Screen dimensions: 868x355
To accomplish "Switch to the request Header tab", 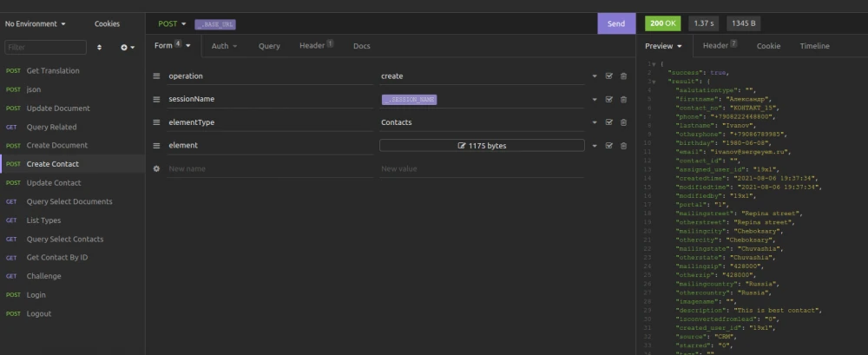I will [x=316, y=46].
